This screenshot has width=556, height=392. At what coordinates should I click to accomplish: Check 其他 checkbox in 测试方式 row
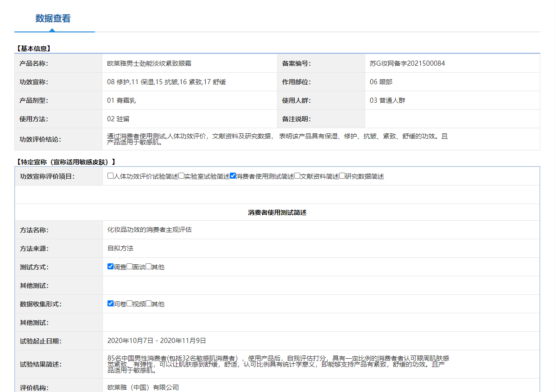pos(148,267)
